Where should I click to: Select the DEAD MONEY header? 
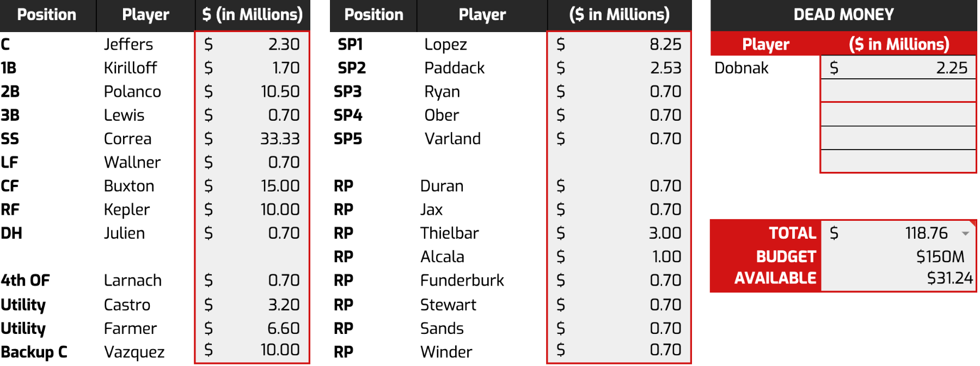click(843, 15)
